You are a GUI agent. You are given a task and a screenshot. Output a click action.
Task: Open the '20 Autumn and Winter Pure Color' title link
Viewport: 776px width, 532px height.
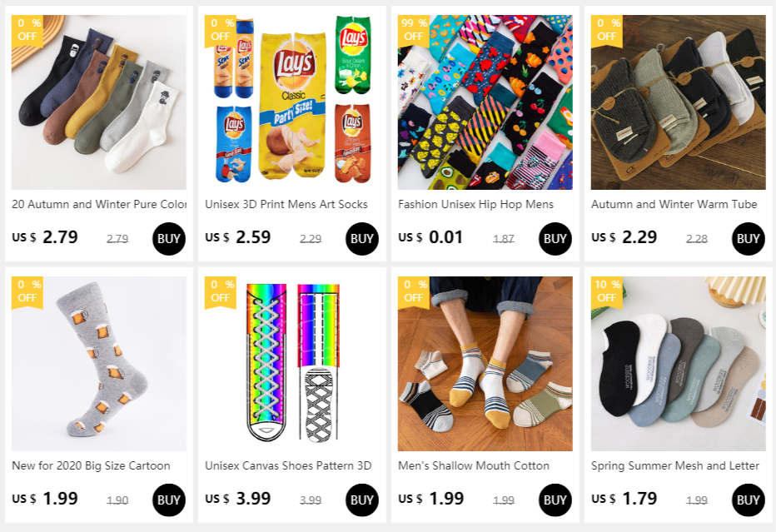click(99, 204)
